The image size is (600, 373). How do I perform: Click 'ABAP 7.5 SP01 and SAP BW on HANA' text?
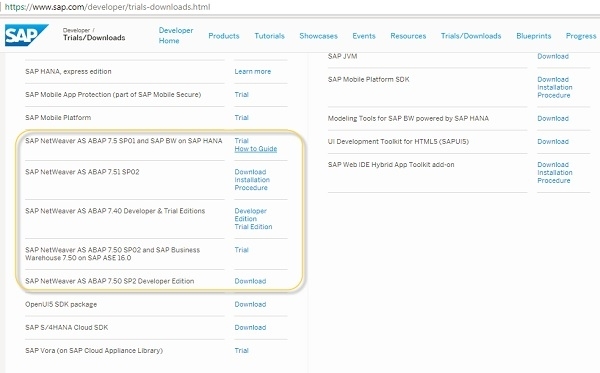tap(124, 141)
